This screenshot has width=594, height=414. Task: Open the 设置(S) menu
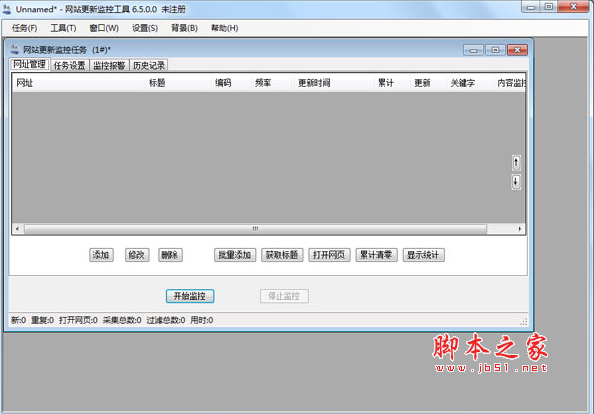145,28
